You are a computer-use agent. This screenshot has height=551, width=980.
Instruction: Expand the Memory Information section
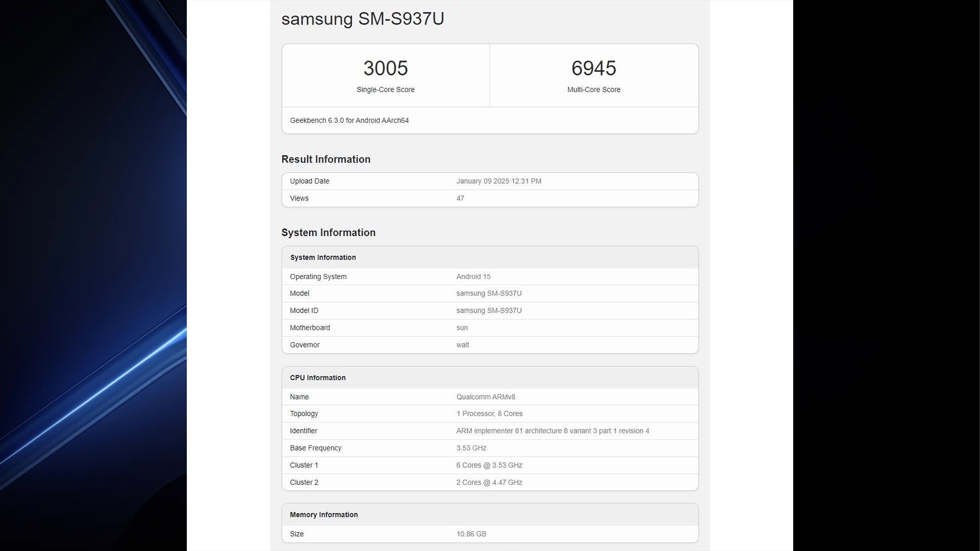[324, 514]
